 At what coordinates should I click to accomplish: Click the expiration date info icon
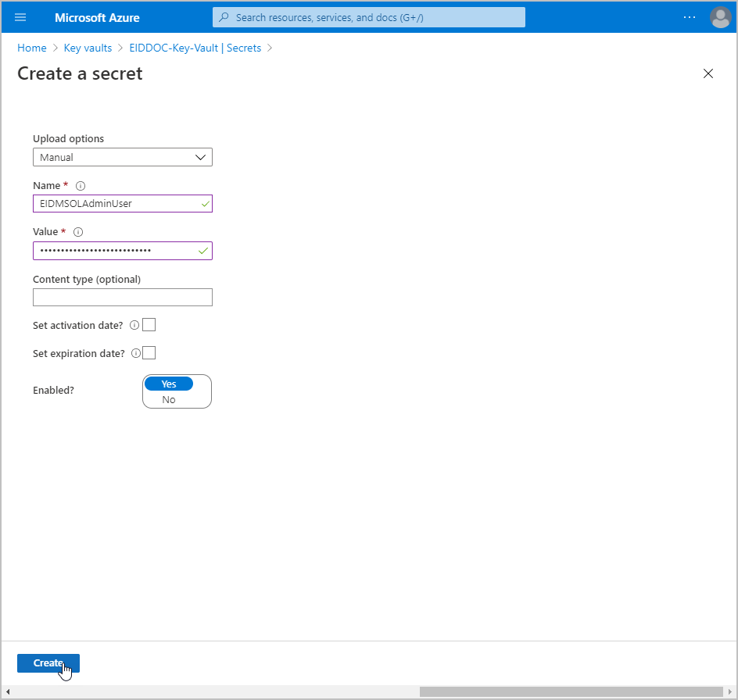pos(135,353)
